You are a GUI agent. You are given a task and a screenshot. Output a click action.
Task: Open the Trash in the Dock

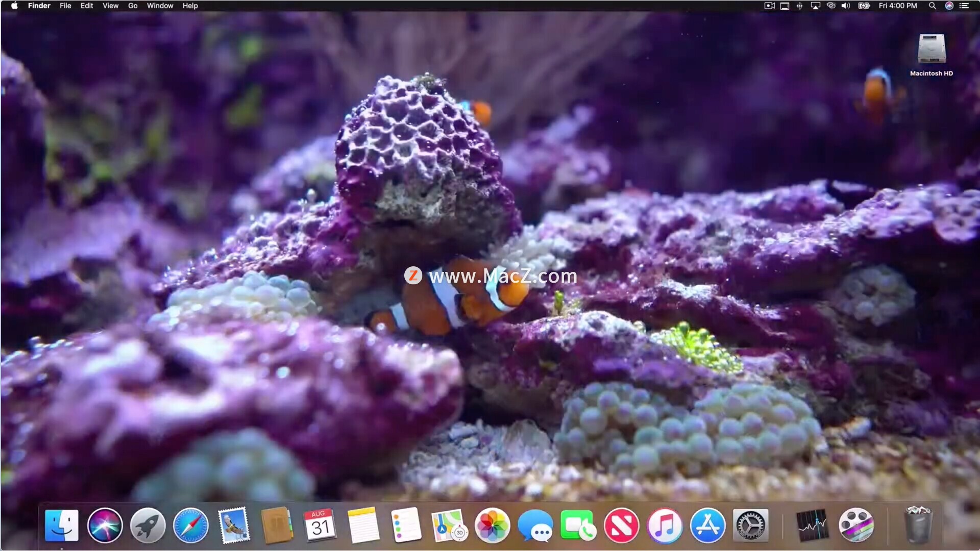918,525
